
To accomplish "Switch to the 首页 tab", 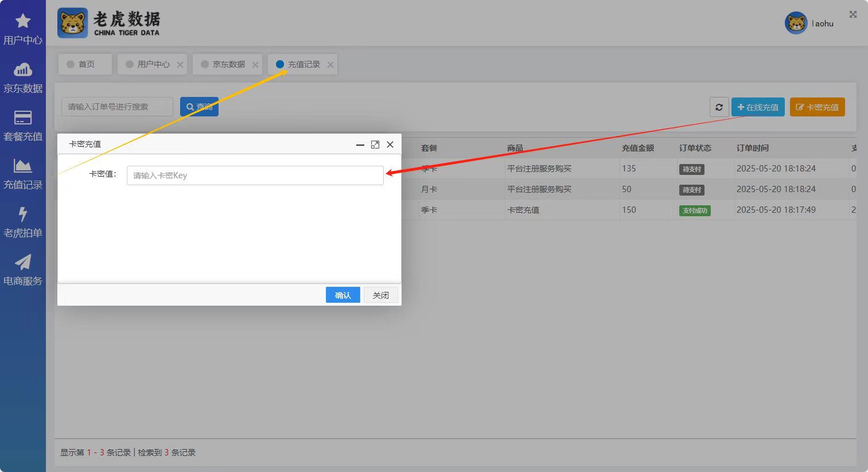I will pyautogui.click(x=85, y=64).
